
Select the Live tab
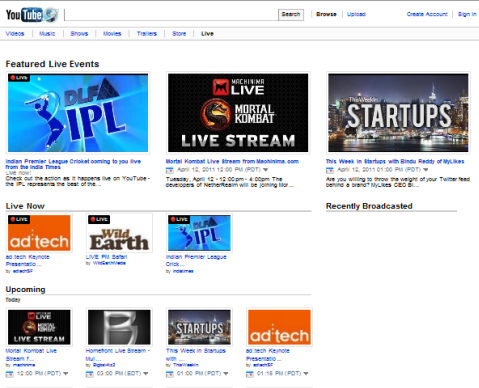(x=207, y=34)
